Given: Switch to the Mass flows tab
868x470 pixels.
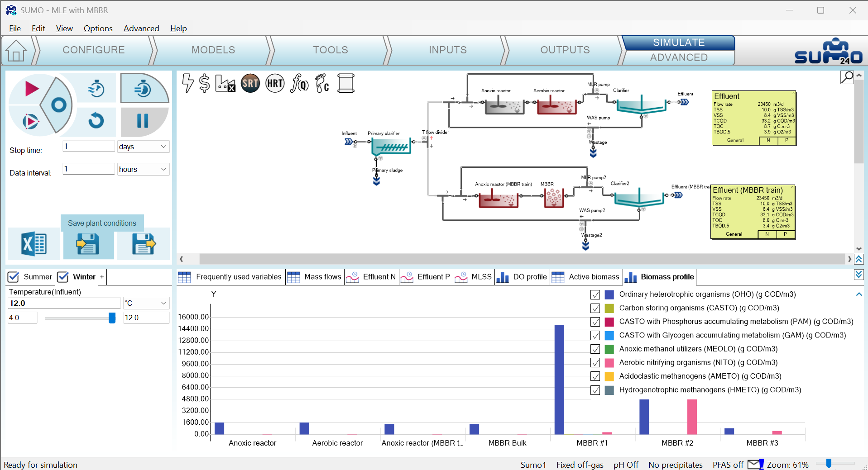Looking at the screenshot, I should pos(315,277).
